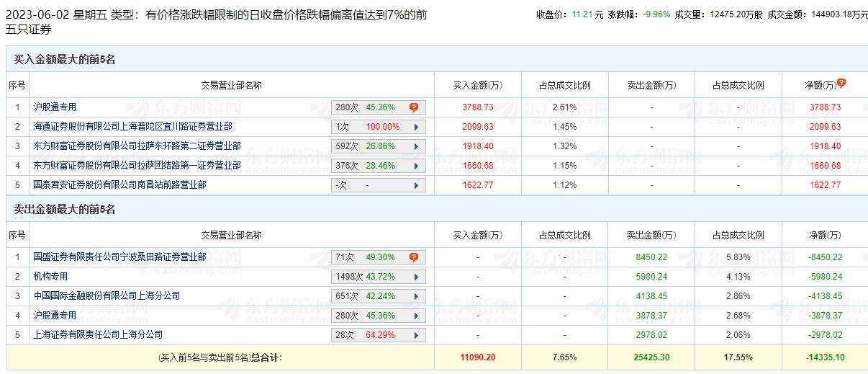The image size is (868, 374).
Task: Click the question mark in the 国盛证券 row
Action: tap(413, 257)
